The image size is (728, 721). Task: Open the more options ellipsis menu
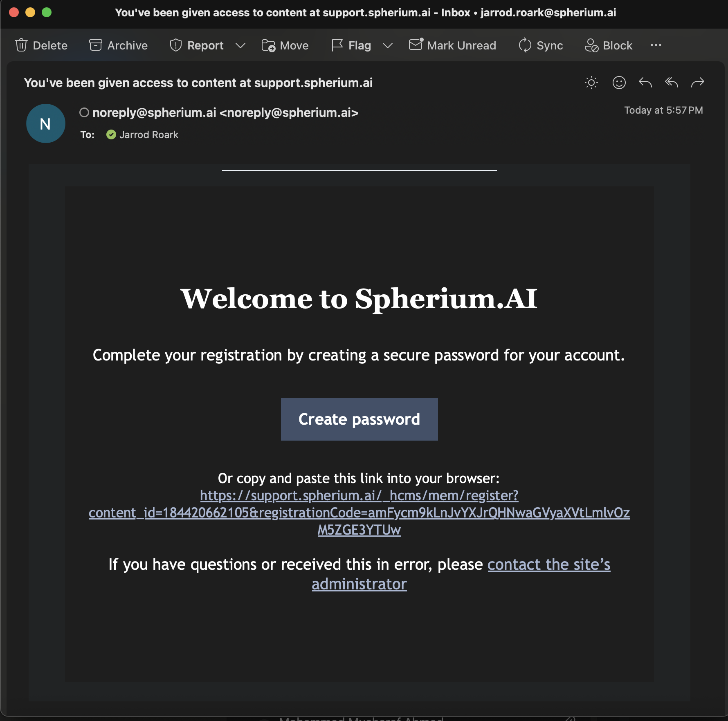pos(656,45)
